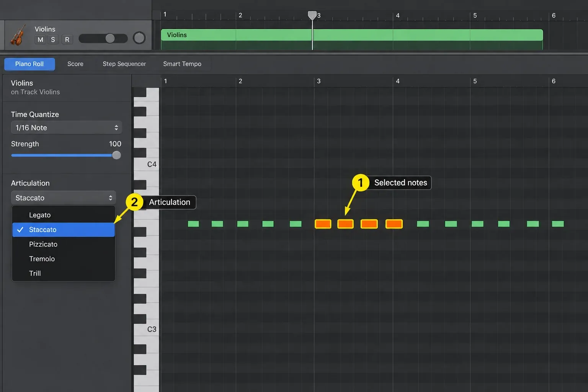
Task: Click the Strength value 100
Action: click(x=115, y=144)
